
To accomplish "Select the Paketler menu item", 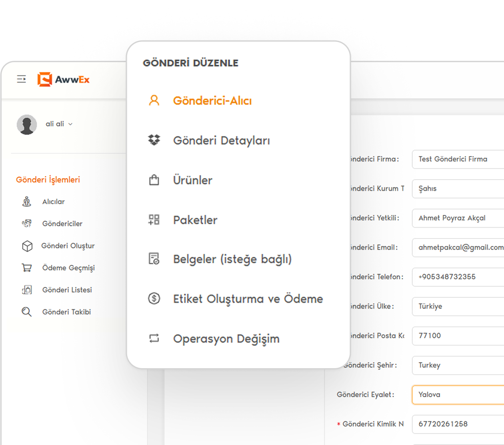I will coord(195,220).
